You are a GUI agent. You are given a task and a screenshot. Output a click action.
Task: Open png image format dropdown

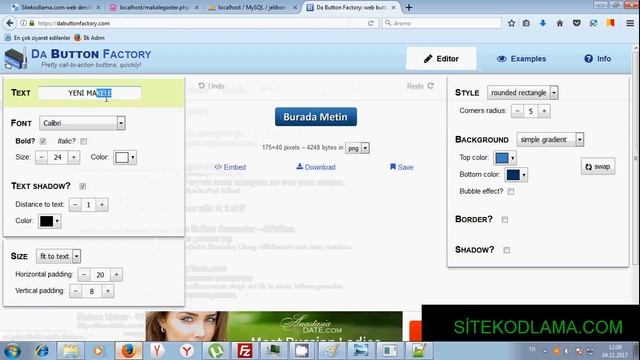coord(357,148)
